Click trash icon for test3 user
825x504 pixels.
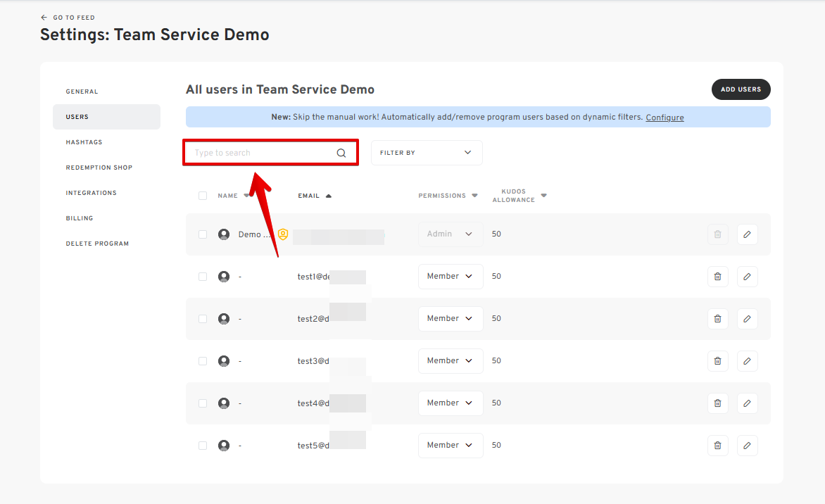point(717,361)
